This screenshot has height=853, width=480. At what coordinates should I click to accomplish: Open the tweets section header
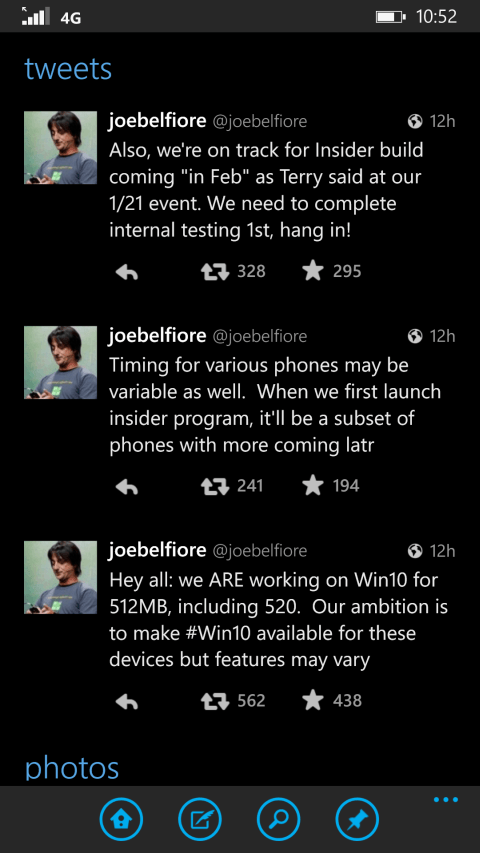68,70
